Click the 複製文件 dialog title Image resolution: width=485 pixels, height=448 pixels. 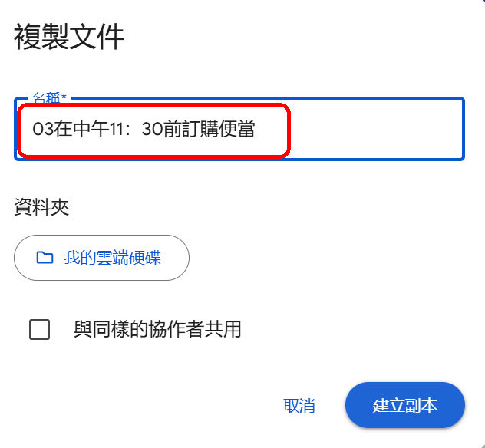pyautogui.click(x=69, y=37)
